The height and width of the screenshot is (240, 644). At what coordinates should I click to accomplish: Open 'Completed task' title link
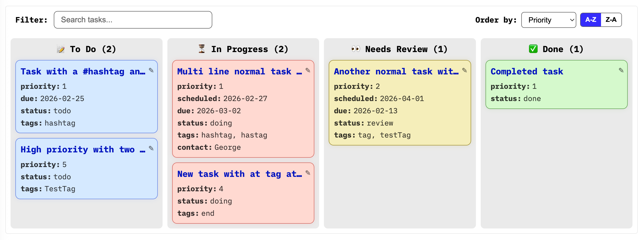click(527, 72)
